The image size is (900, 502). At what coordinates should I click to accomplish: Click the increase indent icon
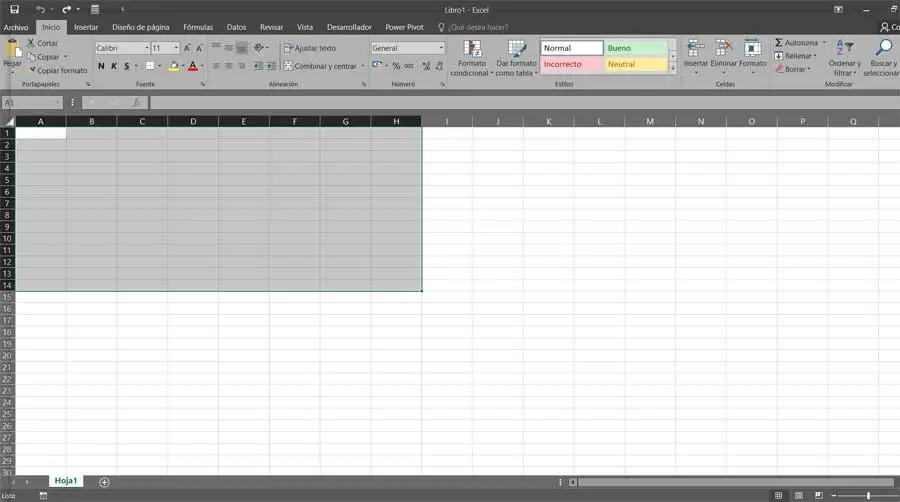coord(271,66)
